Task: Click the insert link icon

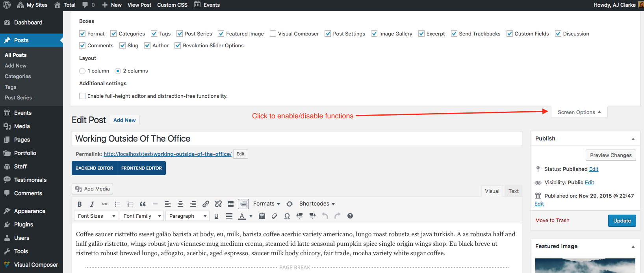Action: [206, 204]
